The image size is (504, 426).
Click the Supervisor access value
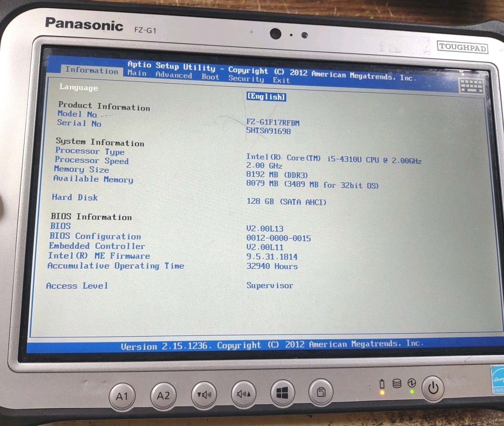[270, 286]
